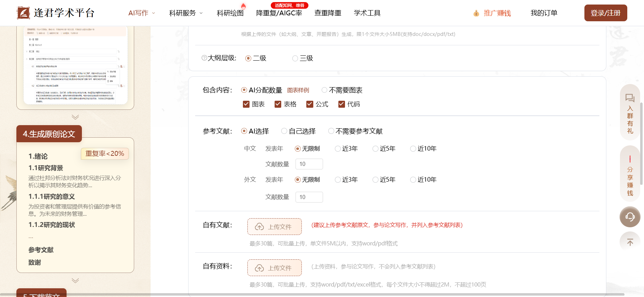Click the down chevron below the 致谢 card
Viewport: 644px width, 297px height.
[75, 280]
